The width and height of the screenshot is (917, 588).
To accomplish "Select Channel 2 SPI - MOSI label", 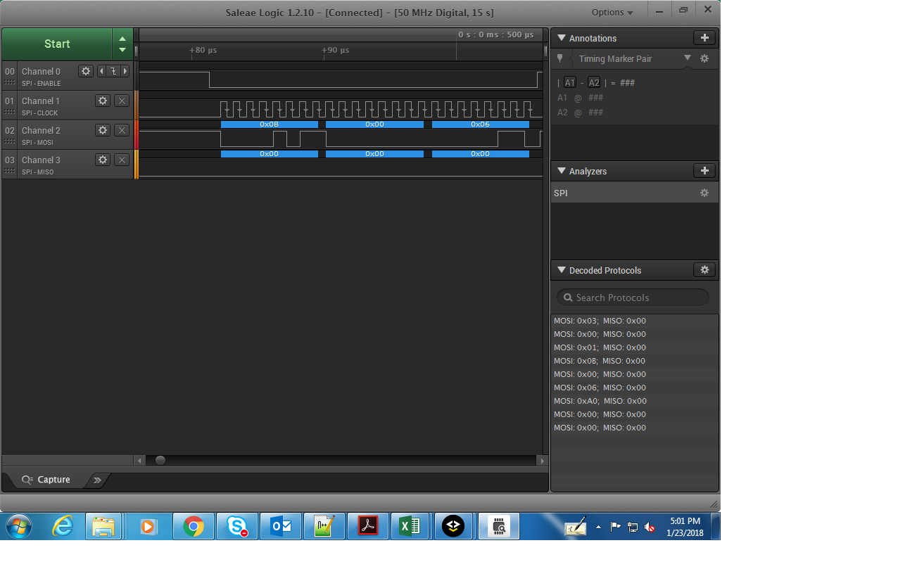I will pyautogui.click(x=37, y=143).
